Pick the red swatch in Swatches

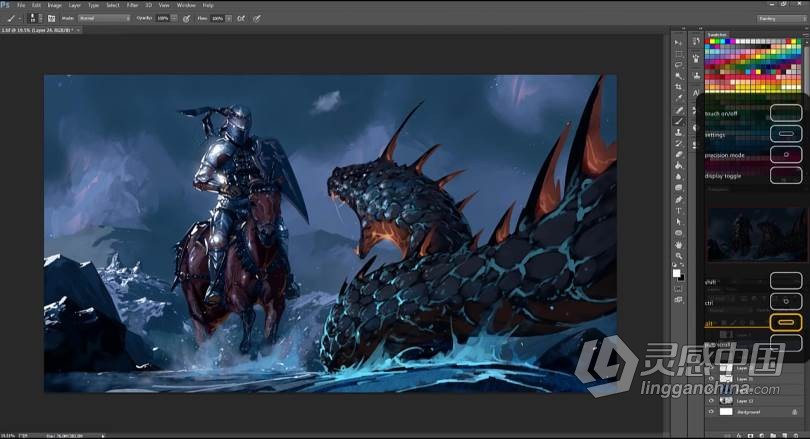tap(708, 41)
